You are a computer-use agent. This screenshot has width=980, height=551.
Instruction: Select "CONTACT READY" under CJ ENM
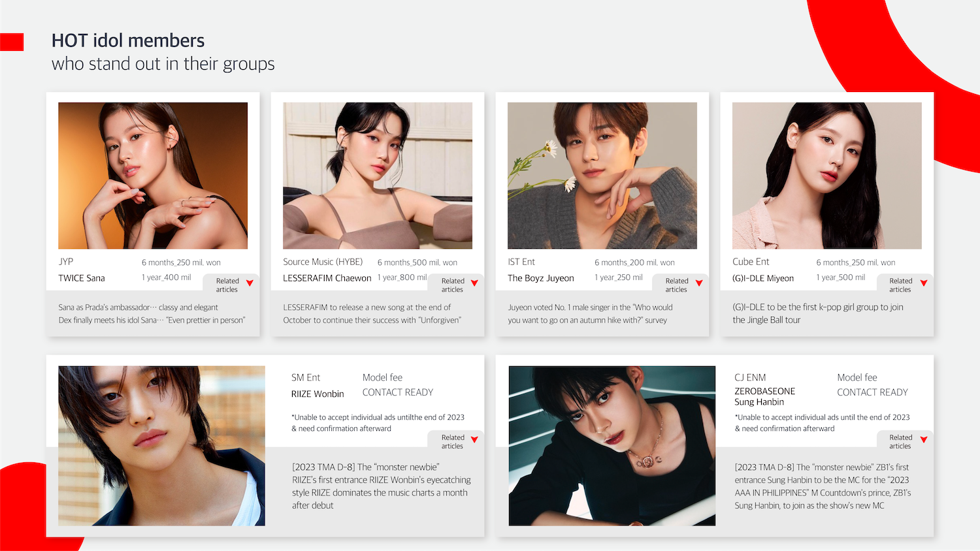pyautogui.click(x=873, y=392)
